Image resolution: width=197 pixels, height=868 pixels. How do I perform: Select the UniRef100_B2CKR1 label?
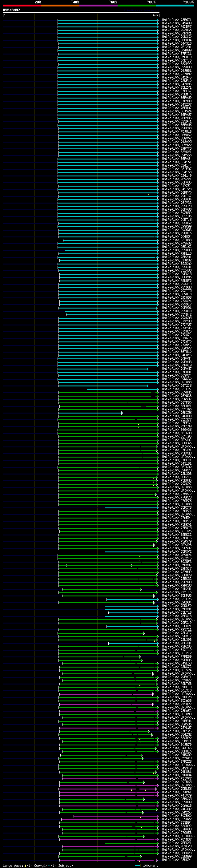click(x=176, y=626)
